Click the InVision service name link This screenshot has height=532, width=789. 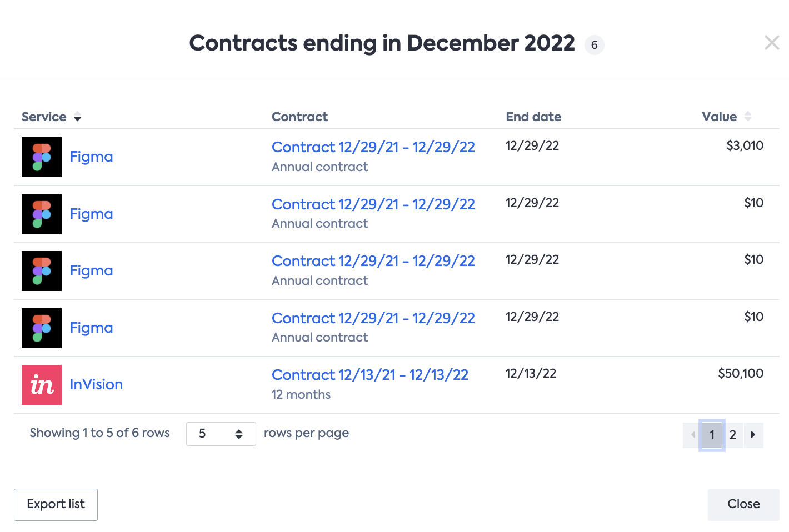pyautogui.click(x=96, y=384)
